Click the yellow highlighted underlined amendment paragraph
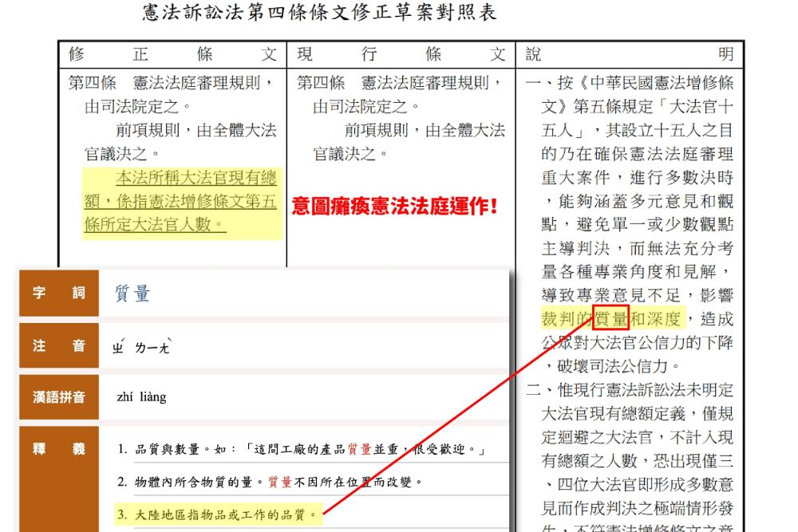 [x=180, y=201]
